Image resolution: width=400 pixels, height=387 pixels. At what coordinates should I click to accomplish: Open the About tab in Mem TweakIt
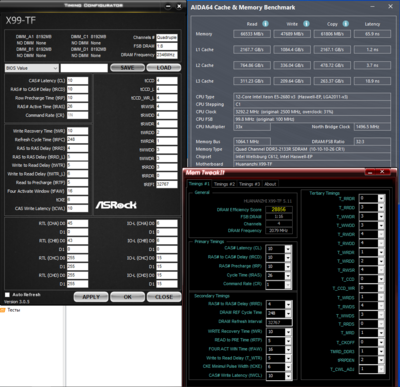click(270, 184)
